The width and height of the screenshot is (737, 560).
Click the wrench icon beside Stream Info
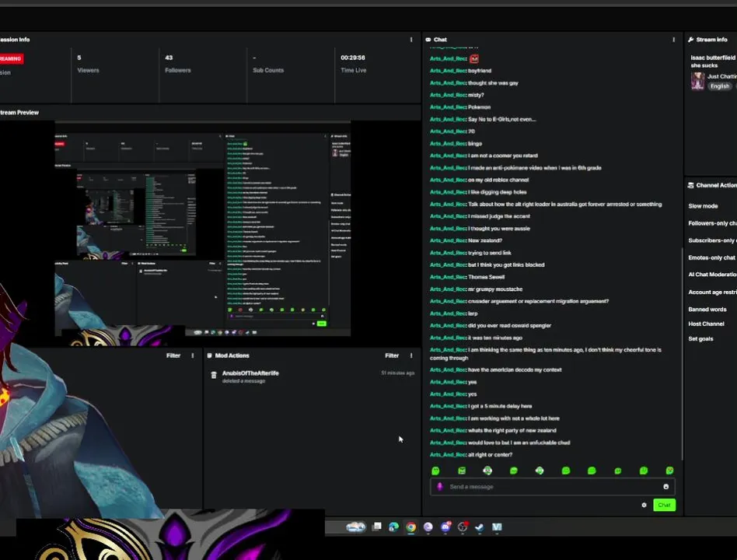690,40
